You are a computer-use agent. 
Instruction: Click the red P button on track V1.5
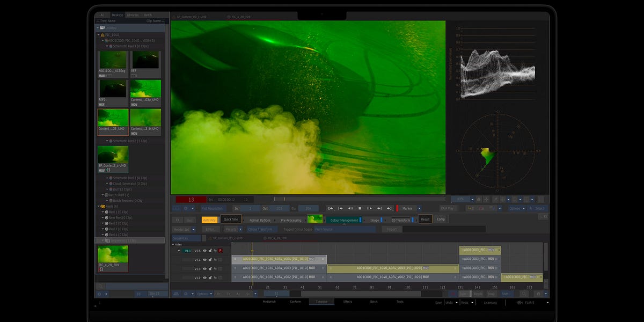point(220,251)
